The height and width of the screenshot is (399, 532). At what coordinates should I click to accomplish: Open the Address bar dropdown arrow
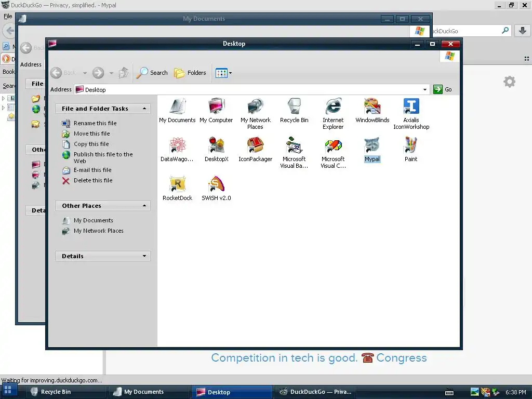pos(425,89)
